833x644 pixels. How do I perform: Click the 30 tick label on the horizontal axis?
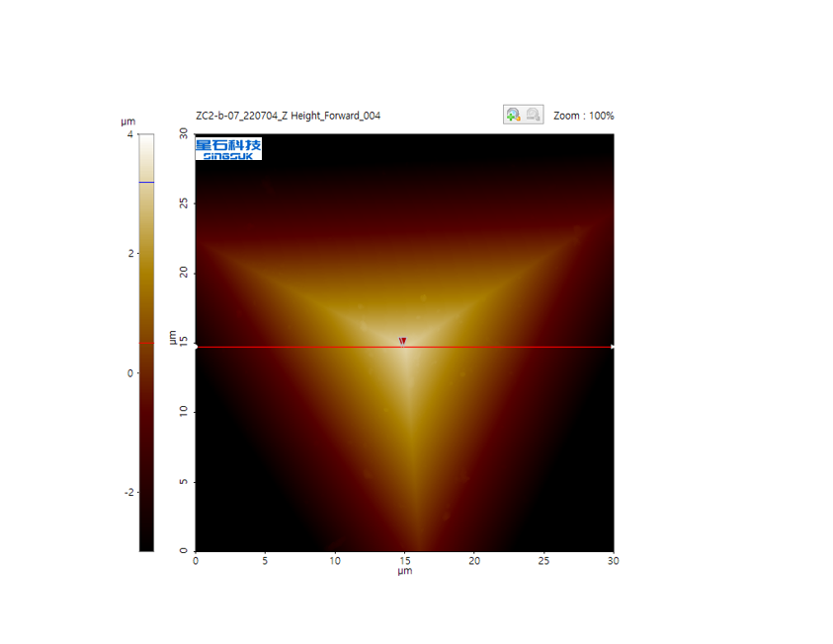click(x=613, y=560)
